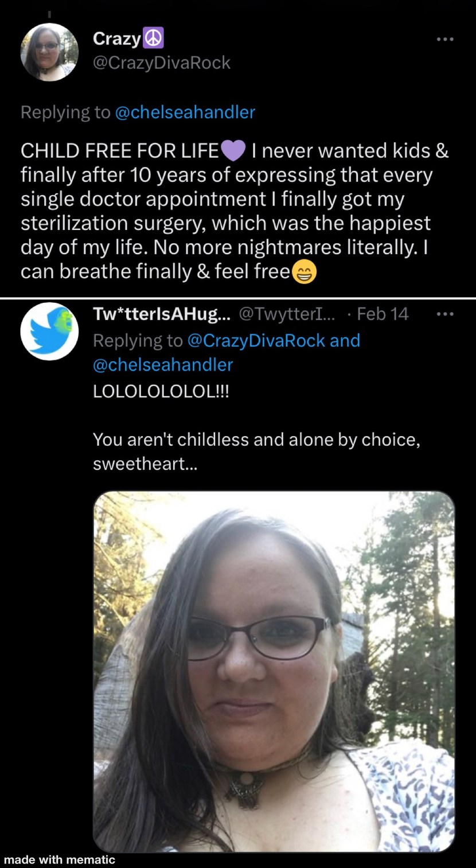Click the peace symbol emoji beside Crazy
The image size is (476, 868).
pyautogui.click(x=154, y=39)
